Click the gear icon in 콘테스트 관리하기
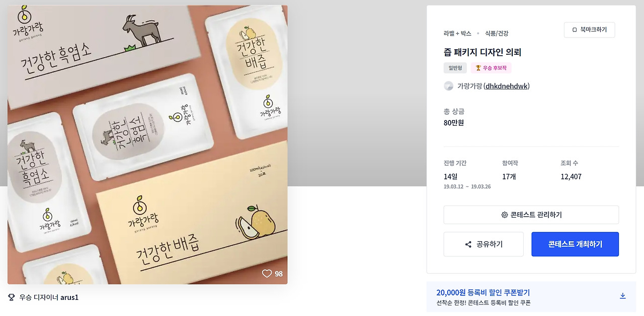 (504, 215)
